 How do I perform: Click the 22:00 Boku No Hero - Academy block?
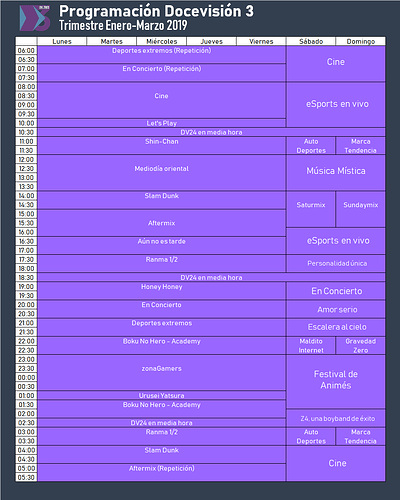click(x=162, y=345)
